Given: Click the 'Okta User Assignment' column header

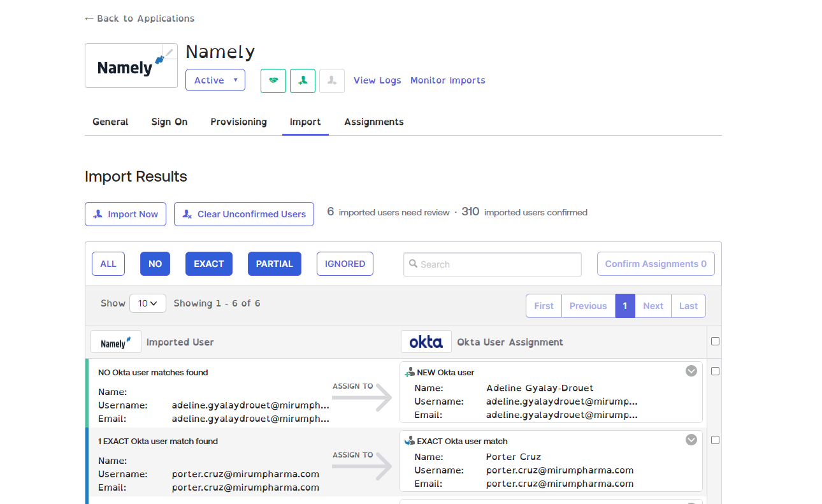Looking at the screenshot, I should coord(510,342).
